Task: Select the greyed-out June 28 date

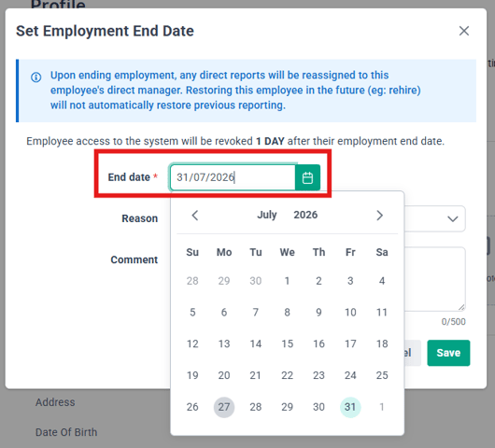Action: pos(192,281)
